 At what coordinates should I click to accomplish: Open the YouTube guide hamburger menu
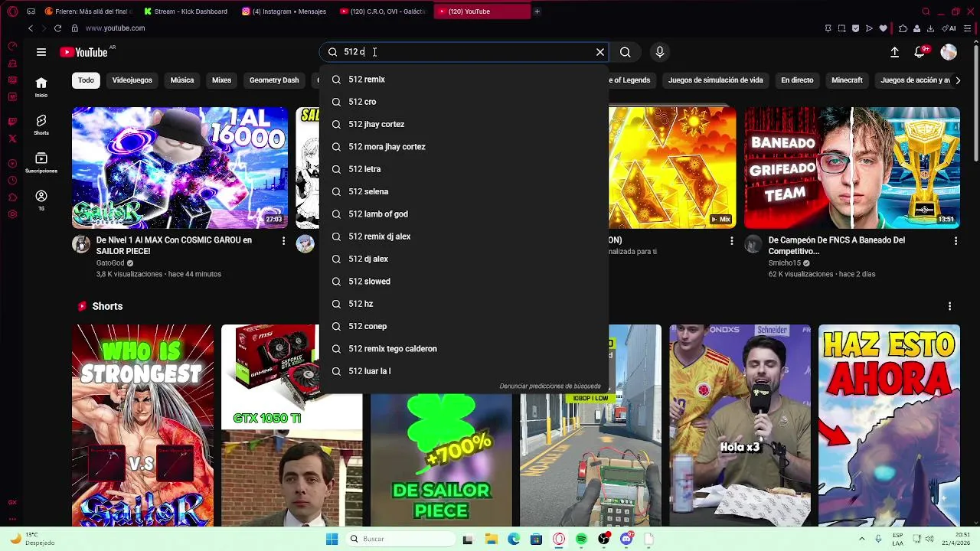click(41, 52)
